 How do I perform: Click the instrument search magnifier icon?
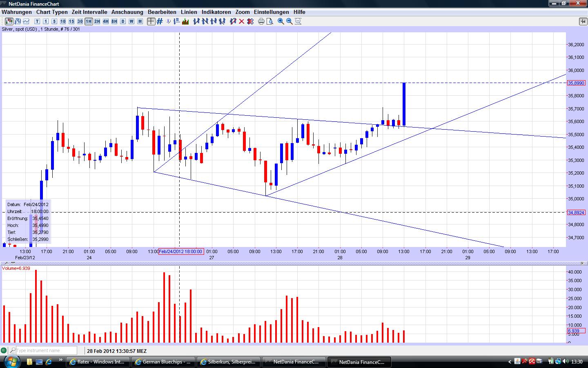13,350
